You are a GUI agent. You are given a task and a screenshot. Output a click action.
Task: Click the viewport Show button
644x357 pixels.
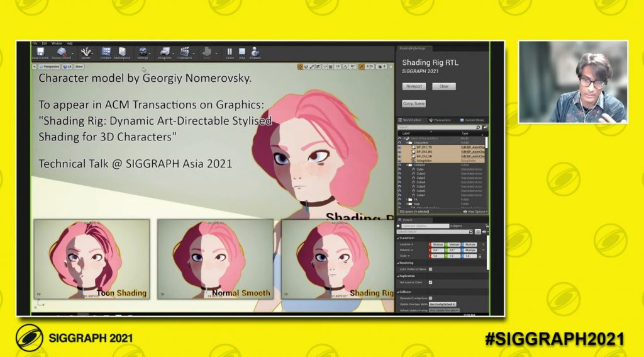click(79, 67)
